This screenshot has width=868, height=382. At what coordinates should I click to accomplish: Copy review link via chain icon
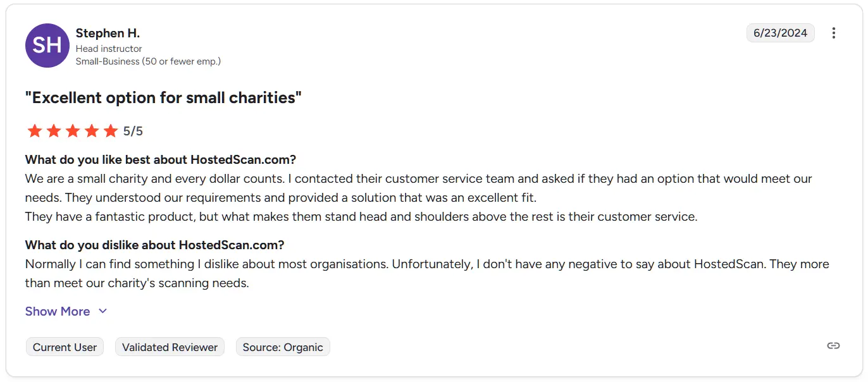click(833, 345)
